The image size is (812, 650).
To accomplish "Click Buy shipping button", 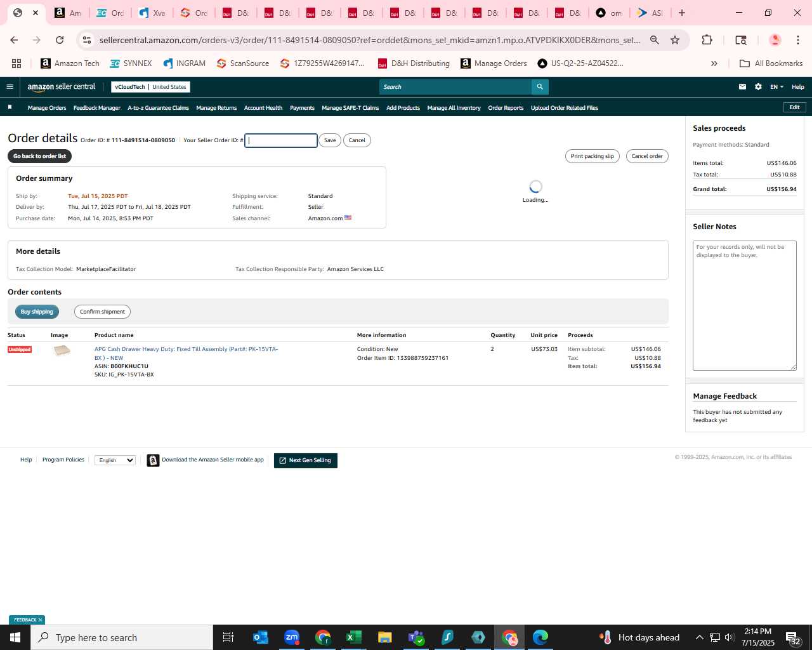I will [x=37, y=312].
